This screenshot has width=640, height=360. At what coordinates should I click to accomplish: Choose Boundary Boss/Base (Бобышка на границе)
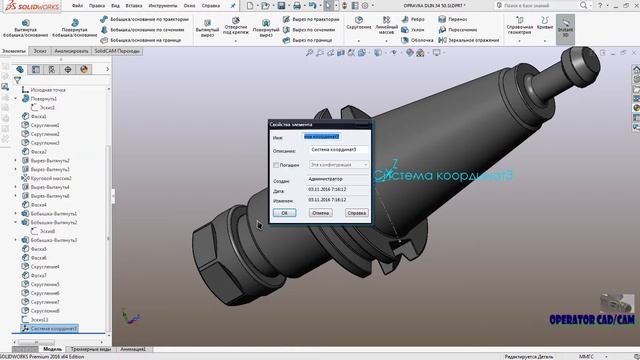click(140, 40)
